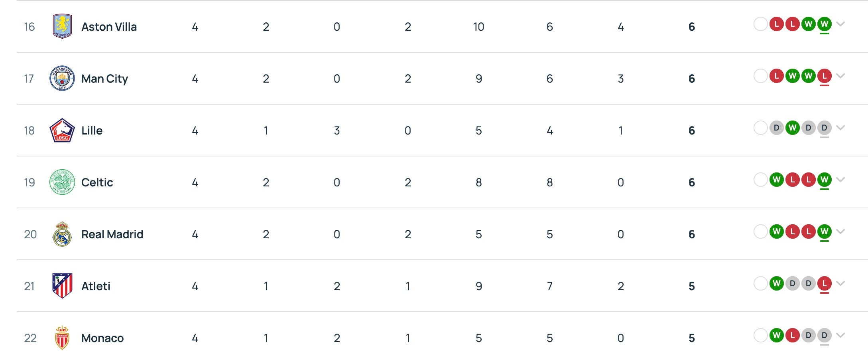Click the empty circle in Lille's form row

coord(760,128)
